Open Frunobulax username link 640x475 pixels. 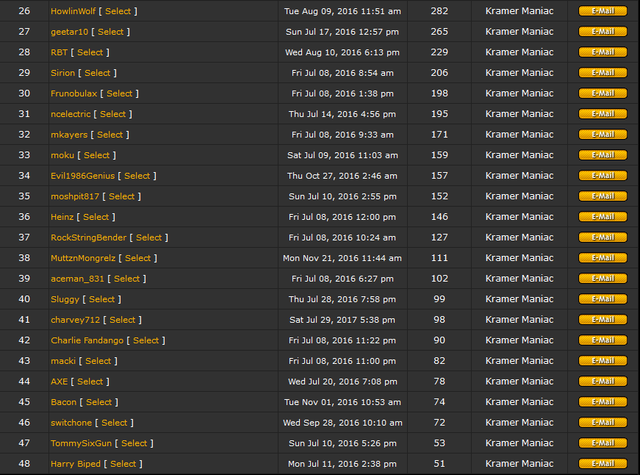[74, 93]
